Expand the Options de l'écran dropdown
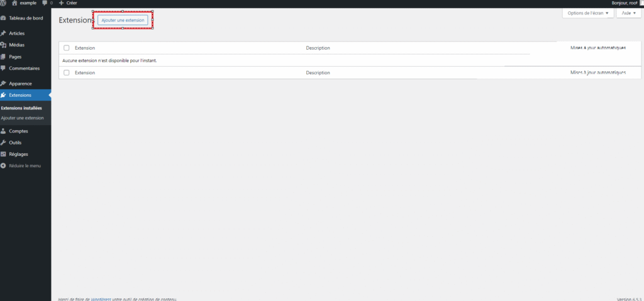 click(x=587, y=13)
